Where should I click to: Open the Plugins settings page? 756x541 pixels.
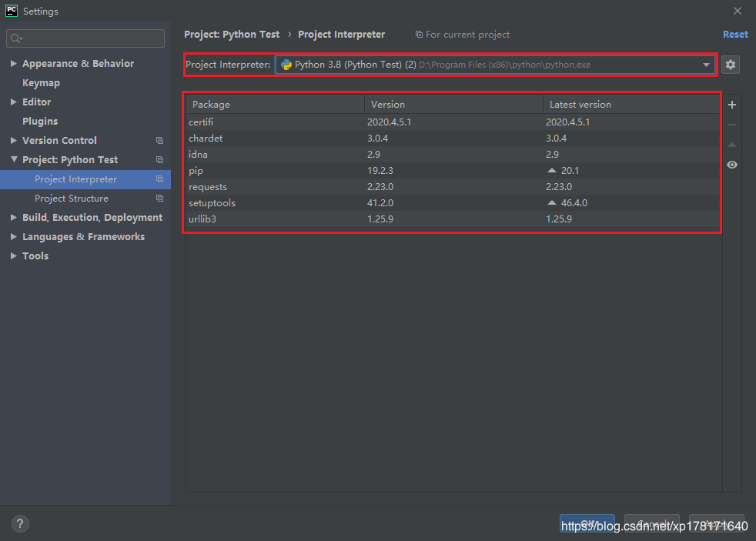coord(40,122)
